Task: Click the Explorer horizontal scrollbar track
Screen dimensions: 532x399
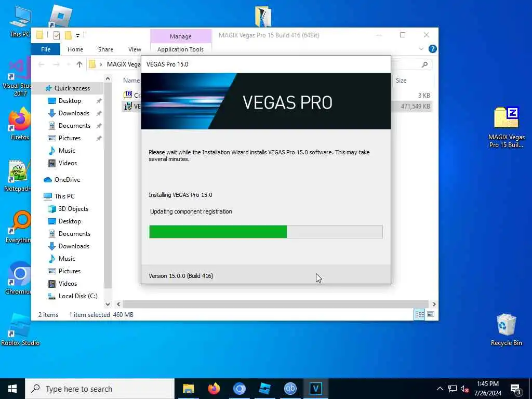Action: coord(276,304)
